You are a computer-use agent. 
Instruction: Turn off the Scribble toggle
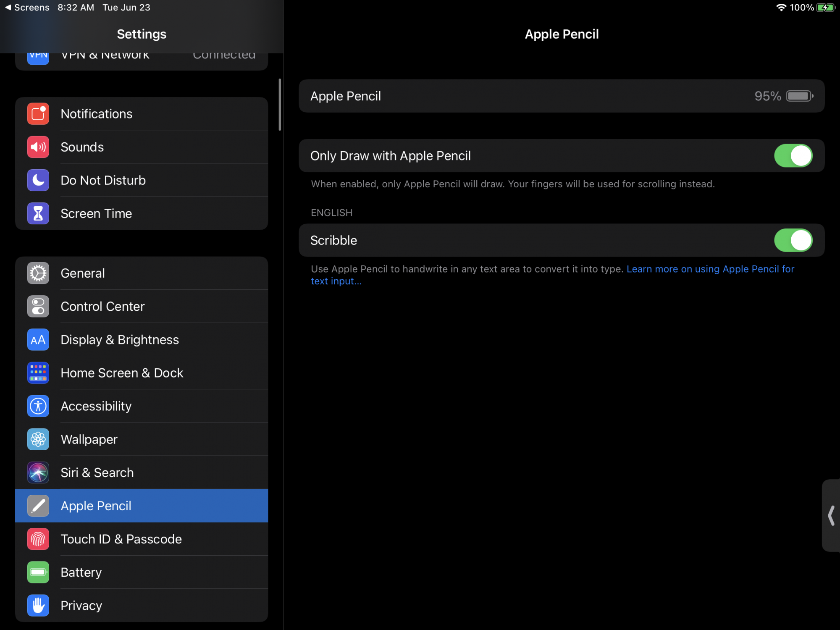(793, 240)
